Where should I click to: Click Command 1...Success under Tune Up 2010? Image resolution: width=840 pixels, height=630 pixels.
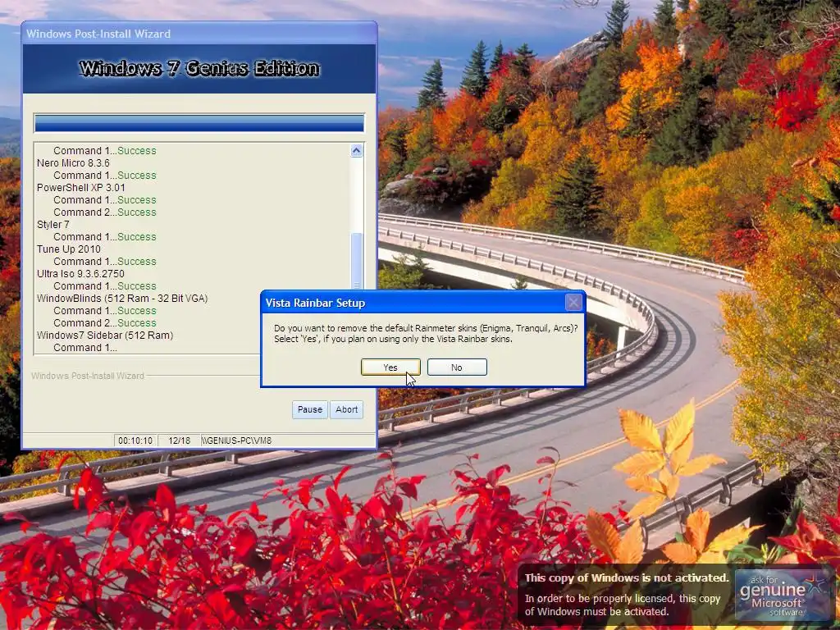coord(104,262)
